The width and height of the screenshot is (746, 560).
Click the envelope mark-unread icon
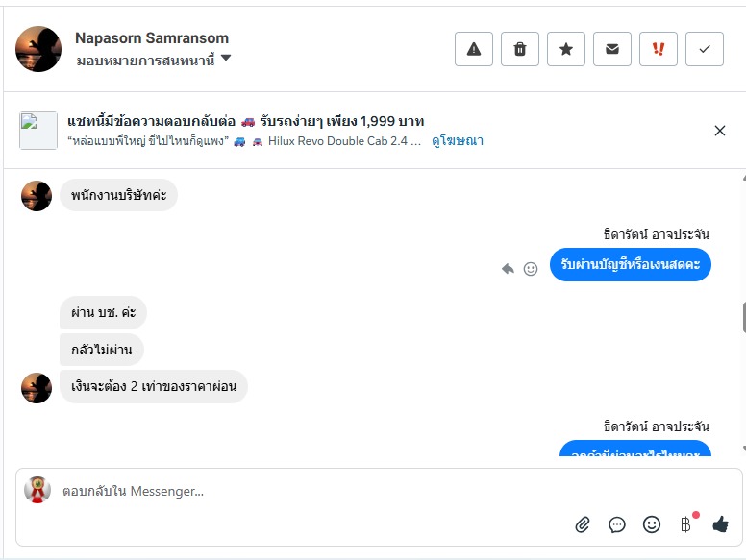[x=612, y=49]
